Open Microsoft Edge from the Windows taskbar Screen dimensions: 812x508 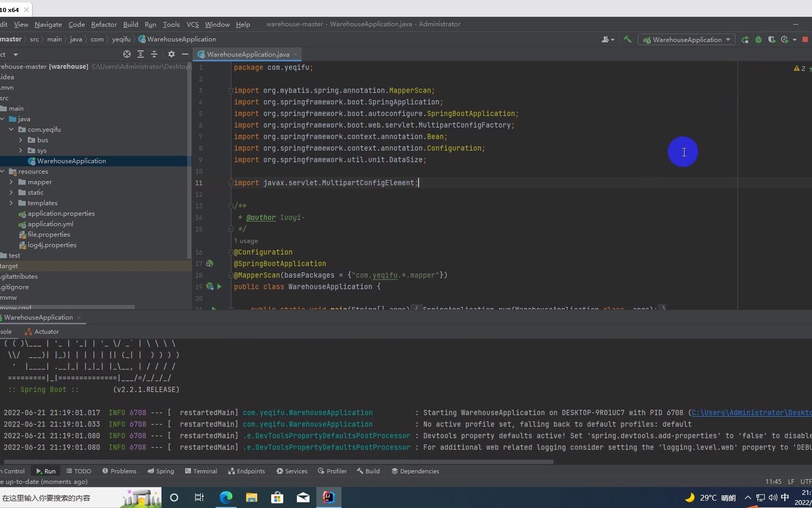tap(226, 498)
